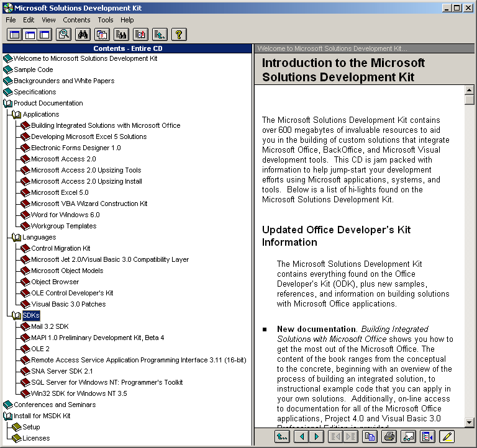The width and height of the screenshot is (477, 448).
Task: Click the up-level arrow in bottom toolbar
Action: pos(282,437)
